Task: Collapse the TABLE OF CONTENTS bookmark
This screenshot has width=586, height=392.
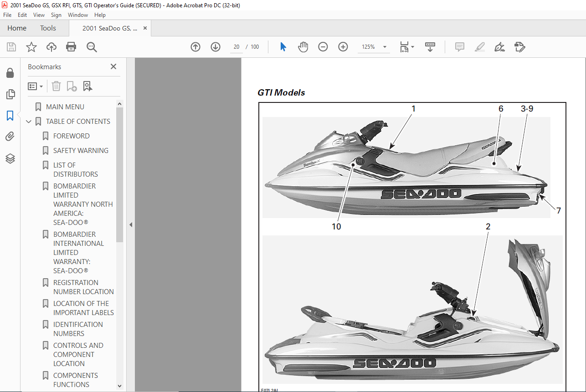Action: [x=29, y=122]
